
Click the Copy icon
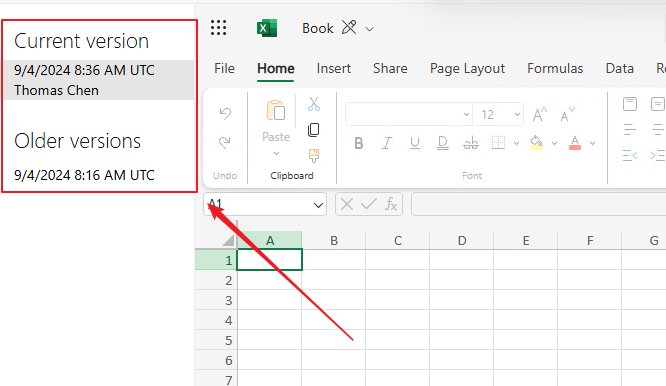pyautogui.click(x=313, y=130)
